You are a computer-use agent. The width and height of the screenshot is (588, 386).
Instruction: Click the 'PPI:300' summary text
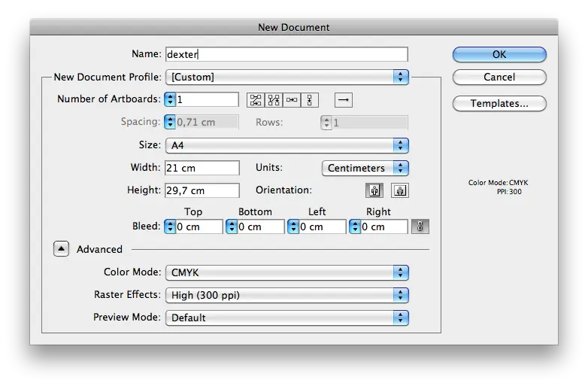[x=509, y=192]
